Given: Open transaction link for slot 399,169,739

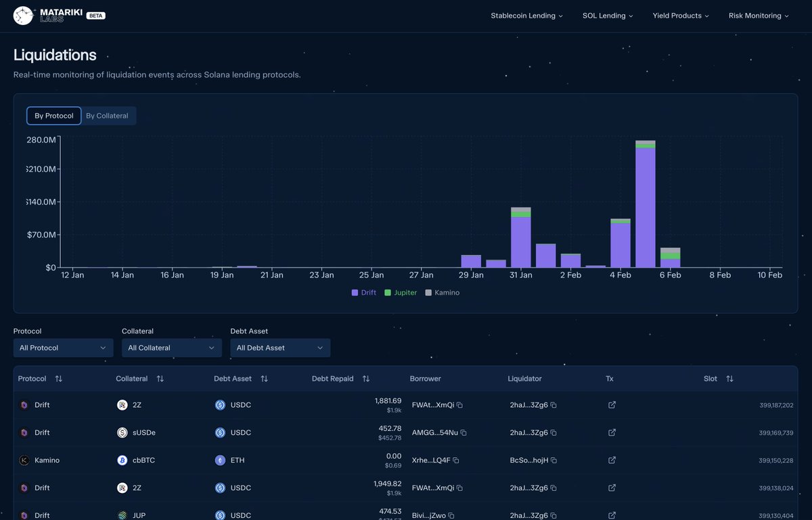Looking at the screenshot, I should pyautogui.click(x=612, y=433).
